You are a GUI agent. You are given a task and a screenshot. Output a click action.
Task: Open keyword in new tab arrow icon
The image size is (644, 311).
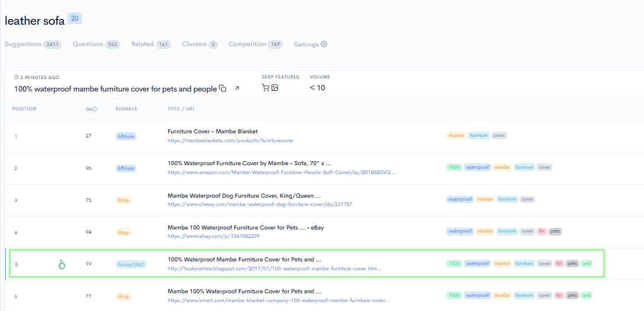click(237, 89)
